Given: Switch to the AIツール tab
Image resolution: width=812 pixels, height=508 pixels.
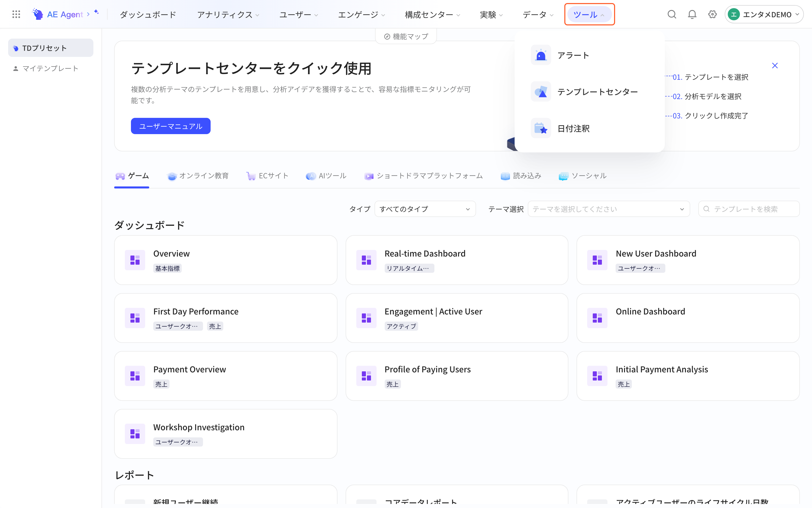Looking at the screenshot, I should [x=326, y=176].
